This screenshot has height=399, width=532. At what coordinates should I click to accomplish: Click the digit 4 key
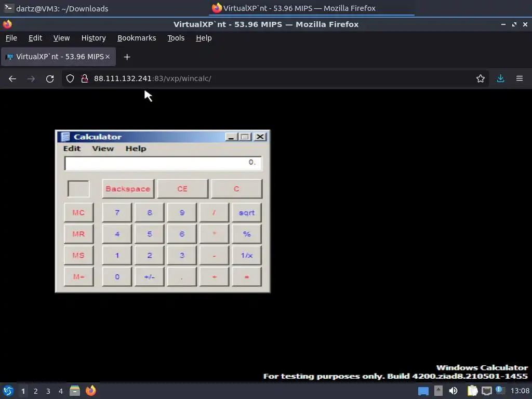click(117, 234)
